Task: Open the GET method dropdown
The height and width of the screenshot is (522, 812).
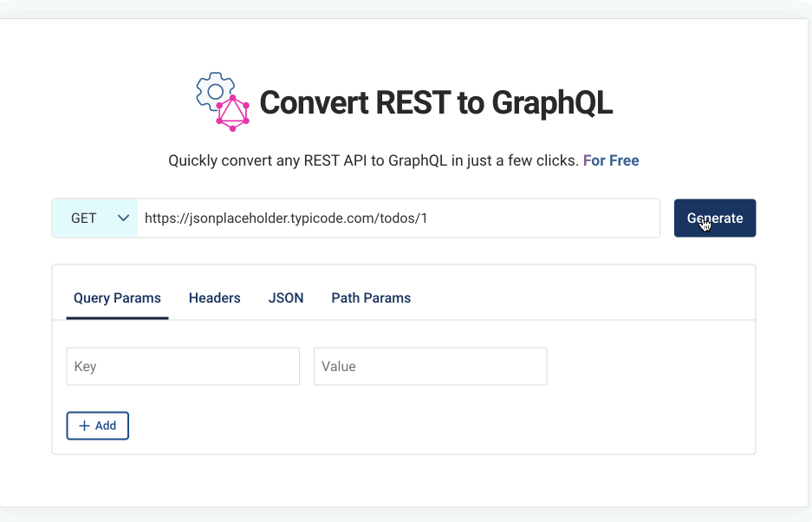Action: [x=94, y=219]
